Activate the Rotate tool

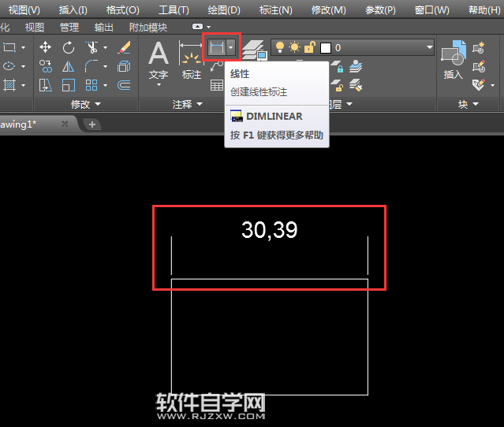[68, 47]
